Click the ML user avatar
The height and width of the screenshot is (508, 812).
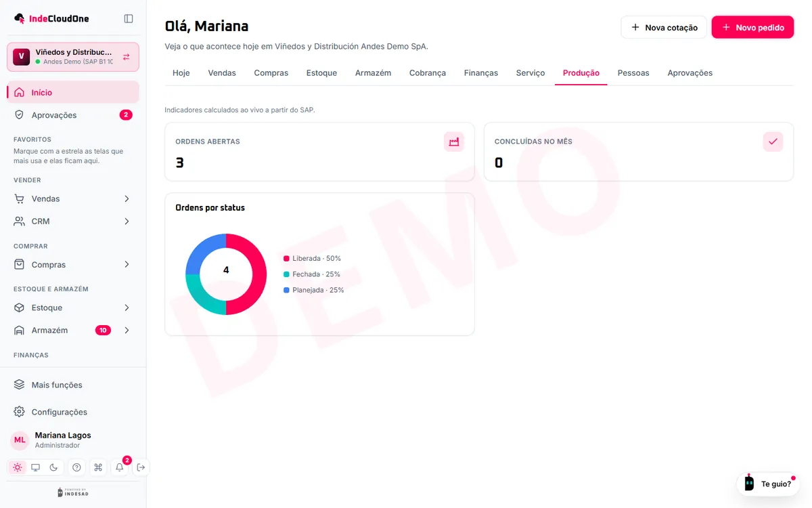[20, 440]
